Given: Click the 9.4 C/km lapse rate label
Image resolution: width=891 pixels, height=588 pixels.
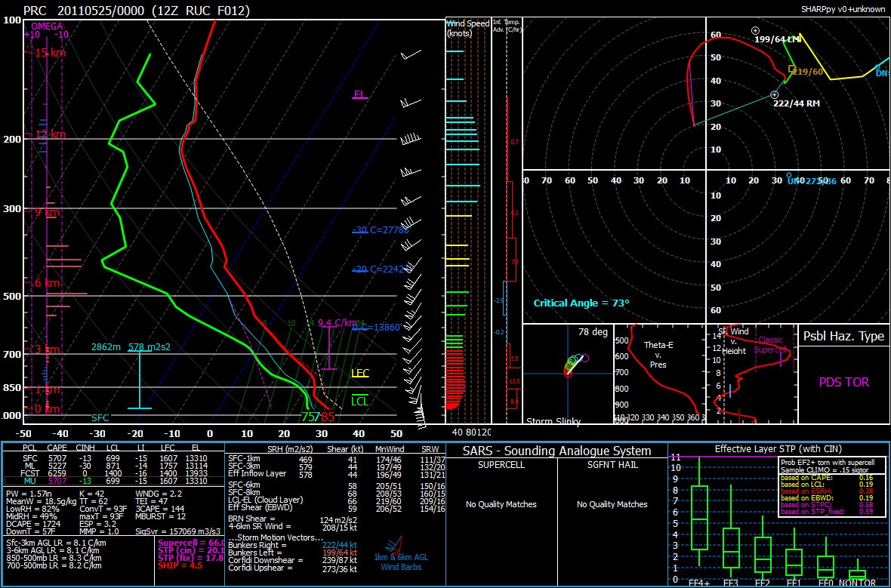Looking at the screenshot, I should click(x=338, y=323).
